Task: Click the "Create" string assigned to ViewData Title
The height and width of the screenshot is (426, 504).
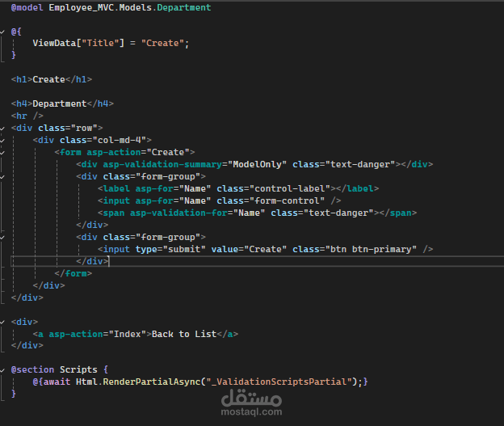Action: coord(162,43)
